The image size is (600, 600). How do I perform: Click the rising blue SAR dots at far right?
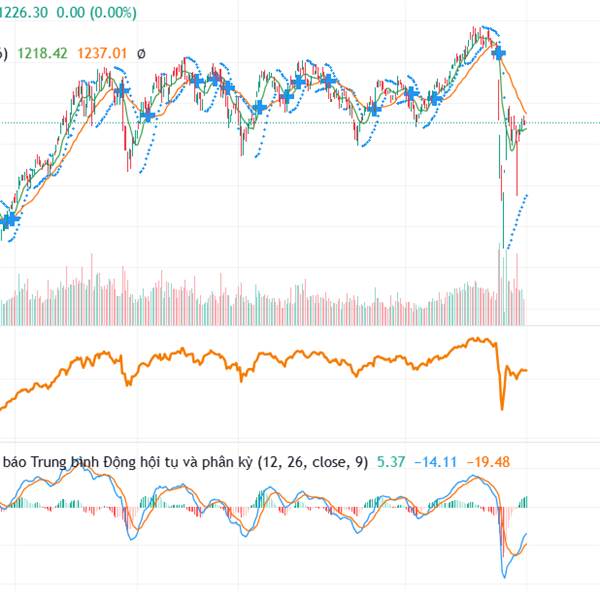click(x=517, y=221)
